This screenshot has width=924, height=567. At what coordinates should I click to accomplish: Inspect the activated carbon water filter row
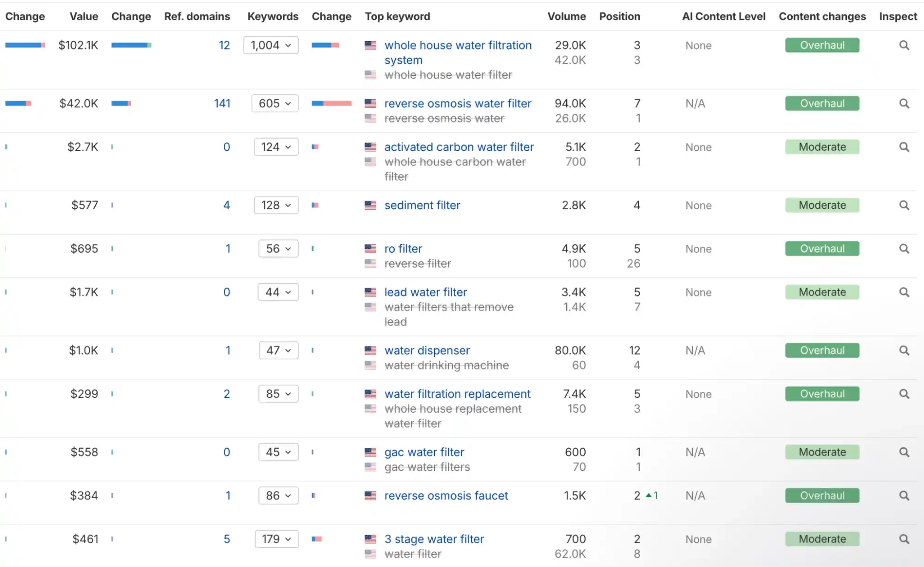[x=904, y=147]
